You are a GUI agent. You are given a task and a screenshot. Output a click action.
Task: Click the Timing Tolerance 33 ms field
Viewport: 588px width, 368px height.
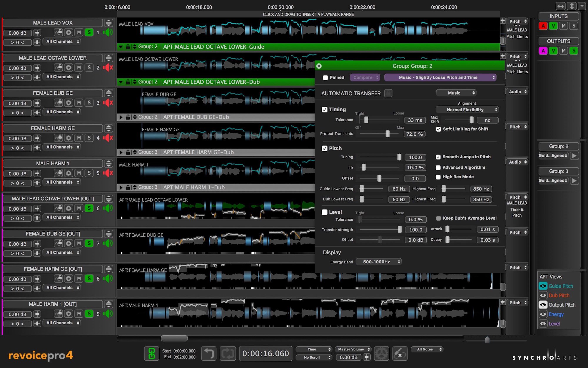click(x=415, y=120)
